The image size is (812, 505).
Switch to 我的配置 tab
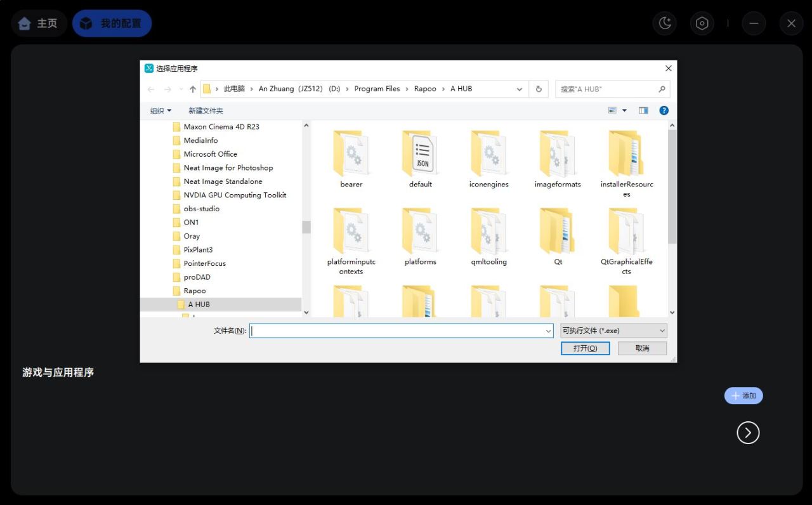coord(112,23)
